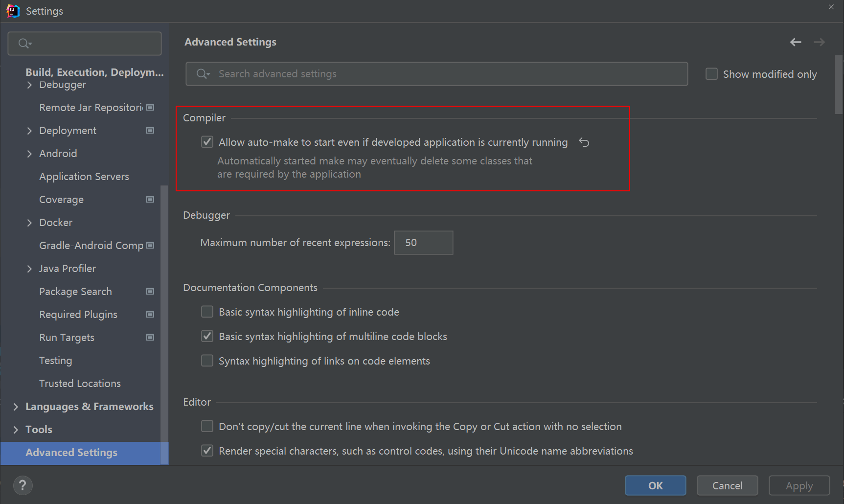
Task: Open the help question mark button
Action: point(23,485)
